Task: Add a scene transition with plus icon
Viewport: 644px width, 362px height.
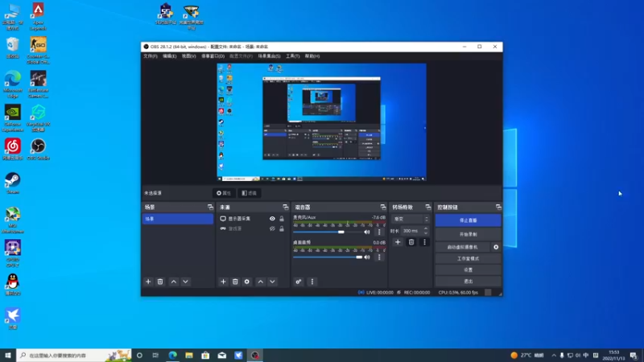Action: [398, 242]
